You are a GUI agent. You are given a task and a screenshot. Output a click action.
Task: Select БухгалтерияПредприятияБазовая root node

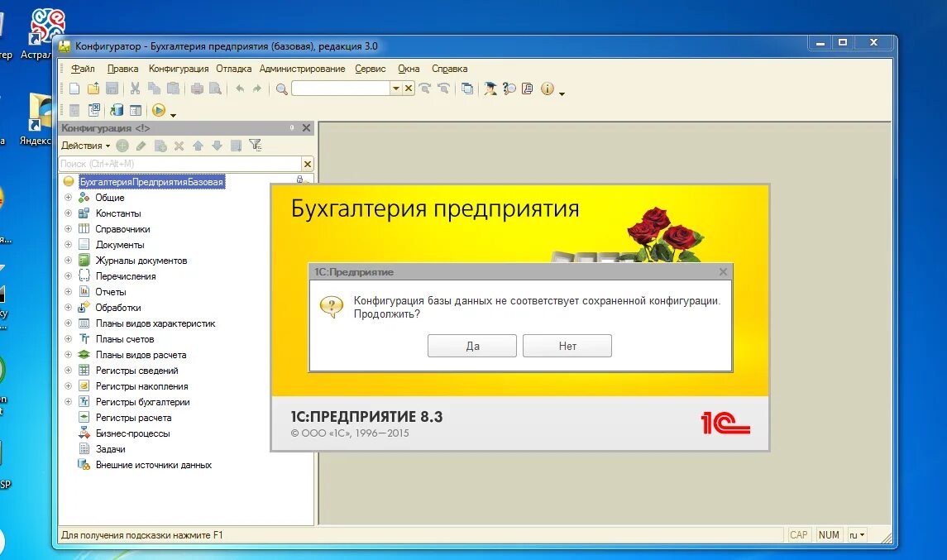tap(151, 182)
